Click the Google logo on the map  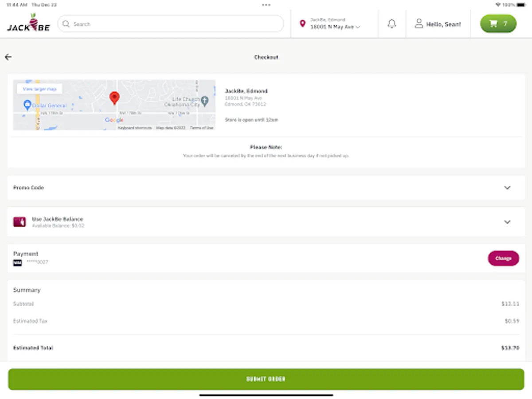pyautogui.click(x=114, y=120)
